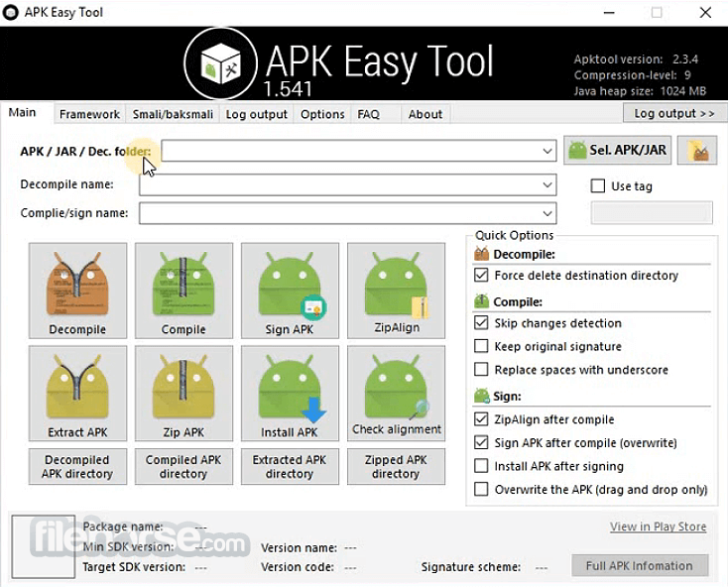Screen dimensions: 728x587
Task: Click the Compile android icon button
Action: [x=183, y=291]
